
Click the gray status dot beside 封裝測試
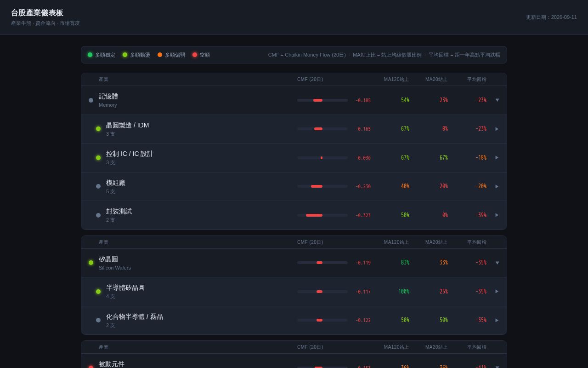98,215
